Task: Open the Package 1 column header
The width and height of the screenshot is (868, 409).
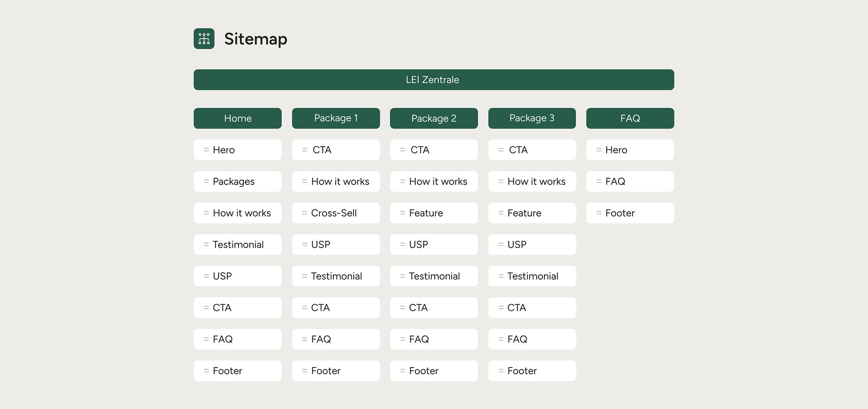Action: (336, 118)
